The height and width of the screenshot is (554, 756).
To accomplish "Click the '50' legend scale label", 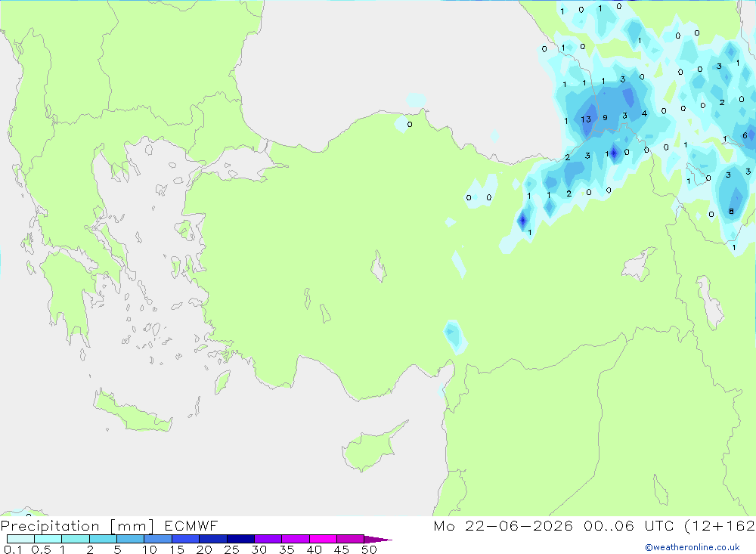I will tap(369, 549).
